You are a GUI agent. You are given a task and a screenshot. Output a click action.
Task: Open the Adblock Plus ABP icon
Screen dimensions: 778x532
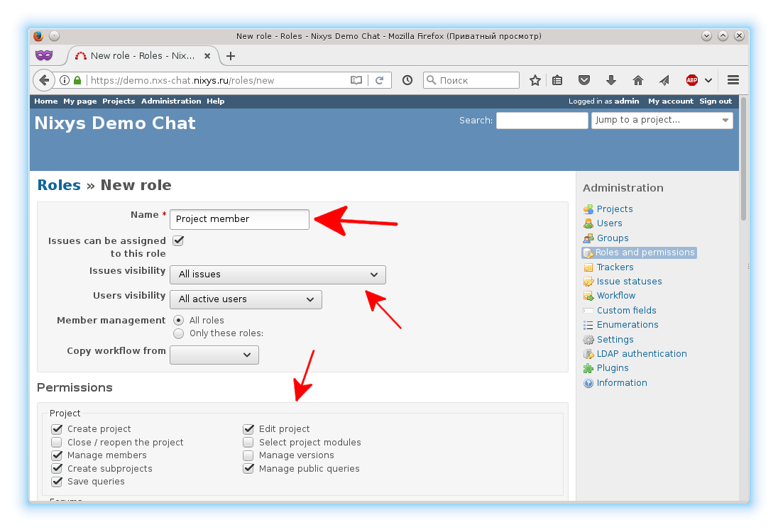pos(692,80)
